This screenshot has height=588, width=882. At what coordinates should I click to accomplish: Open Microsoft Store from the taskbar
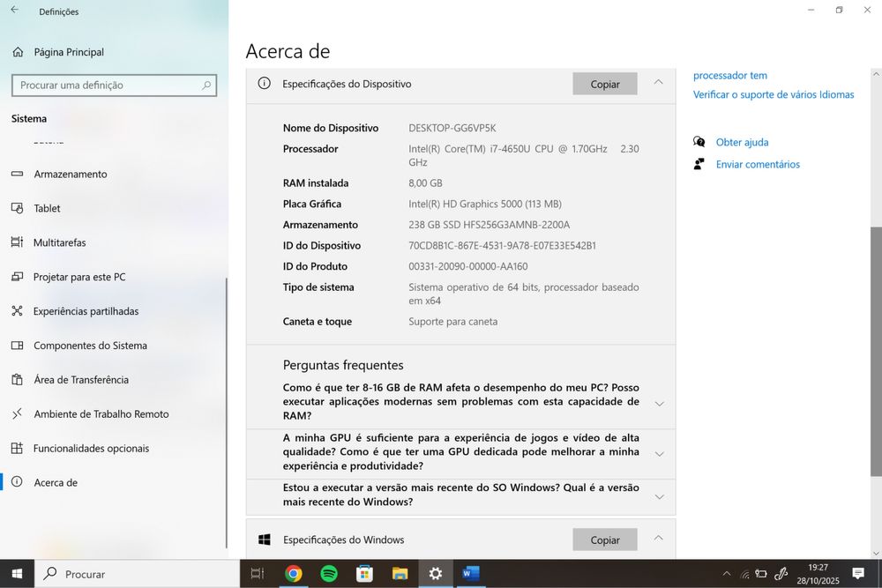pos(364,573)
